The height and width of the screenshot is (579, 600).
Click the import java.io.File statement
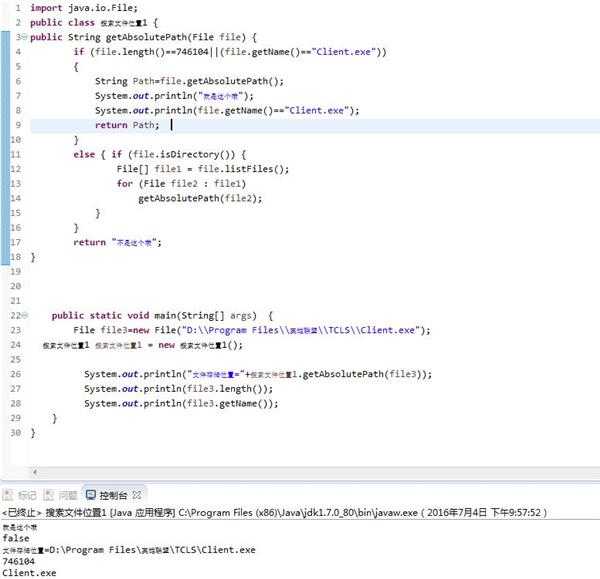click(x=74, y=7)
